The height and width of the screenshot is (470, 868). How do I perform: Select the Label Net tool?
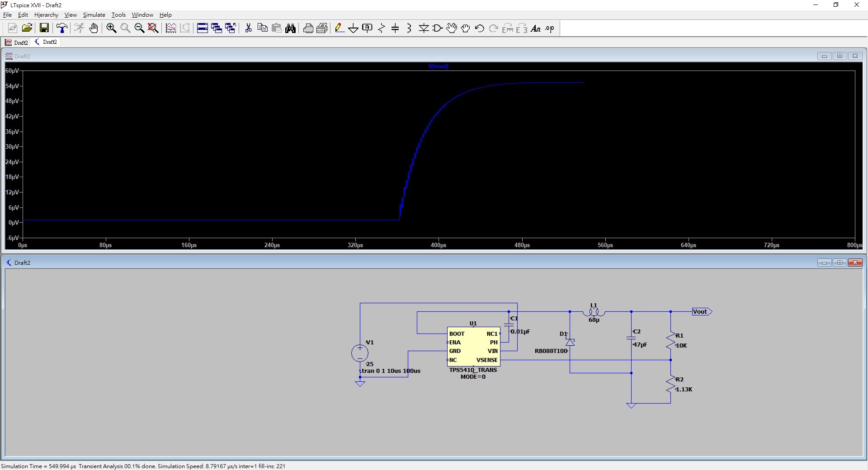(367, 28)
